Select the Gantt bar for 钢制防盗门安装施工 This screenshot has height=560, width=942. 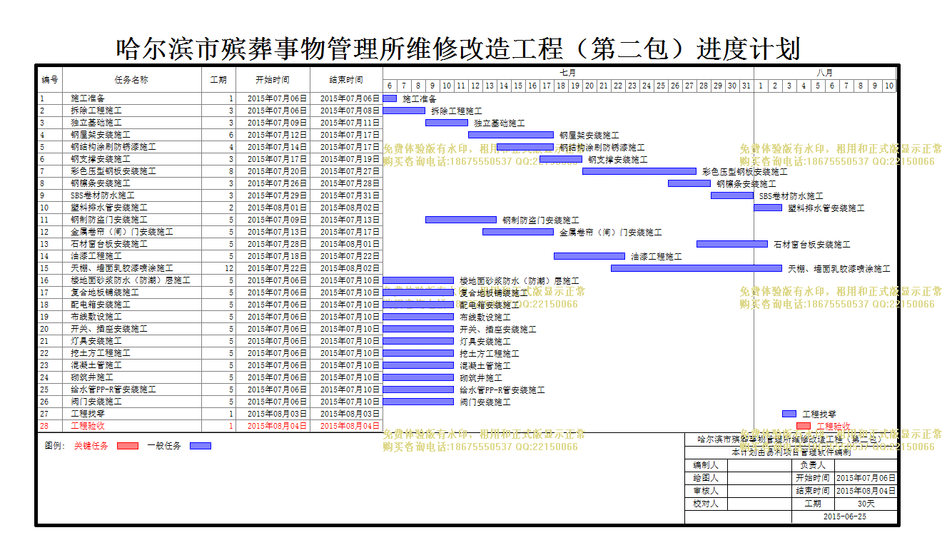point(461,220)
